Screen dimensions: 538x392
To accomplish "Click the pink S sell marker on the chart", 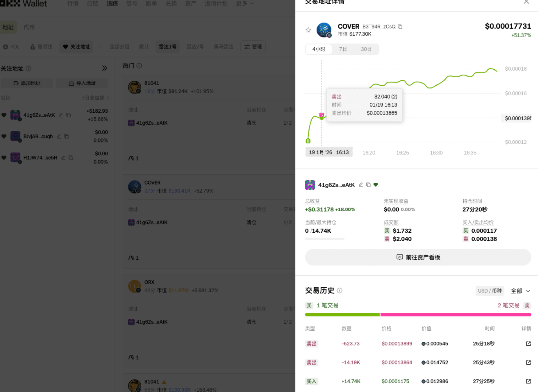I will [x=322, y=115].
